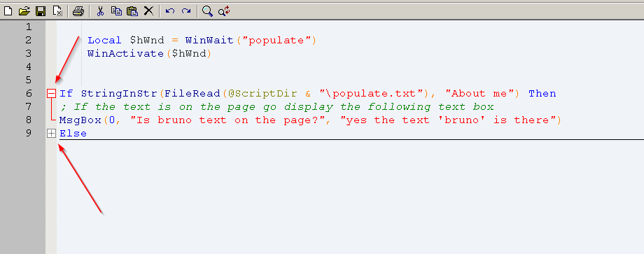Screen dimensions: 644x254
Task: Expand the Else block fold marker on line 9
Action: [51, 134]
